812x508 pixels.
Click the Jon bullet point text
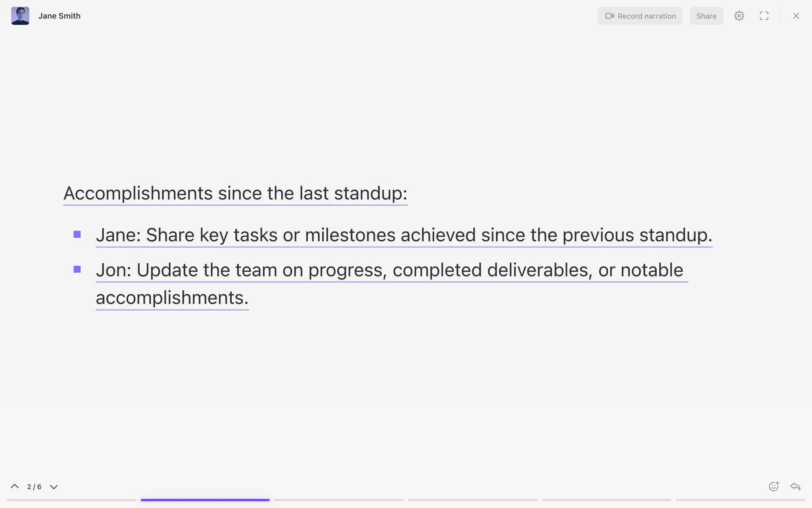click(x=389, y=270)
